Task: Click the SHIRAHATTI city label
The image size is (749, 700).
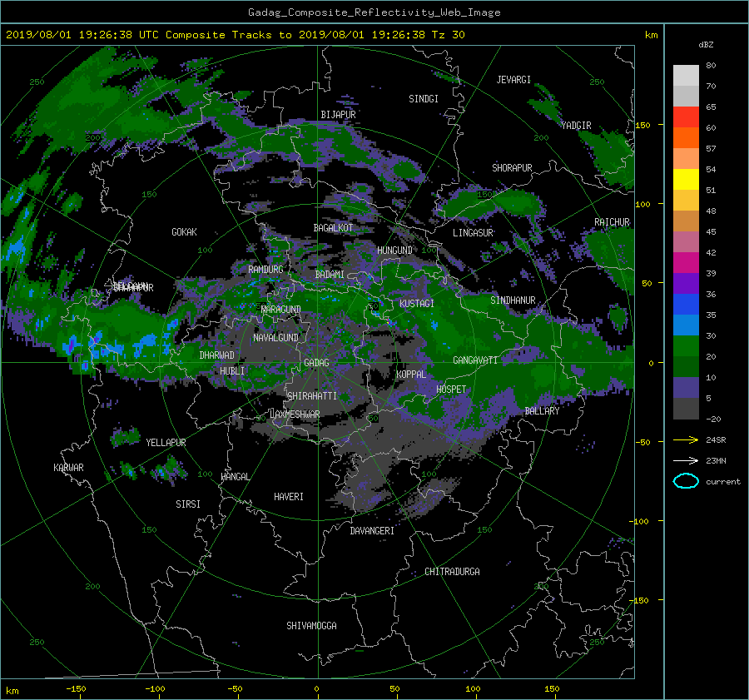Action: point(312,396)
